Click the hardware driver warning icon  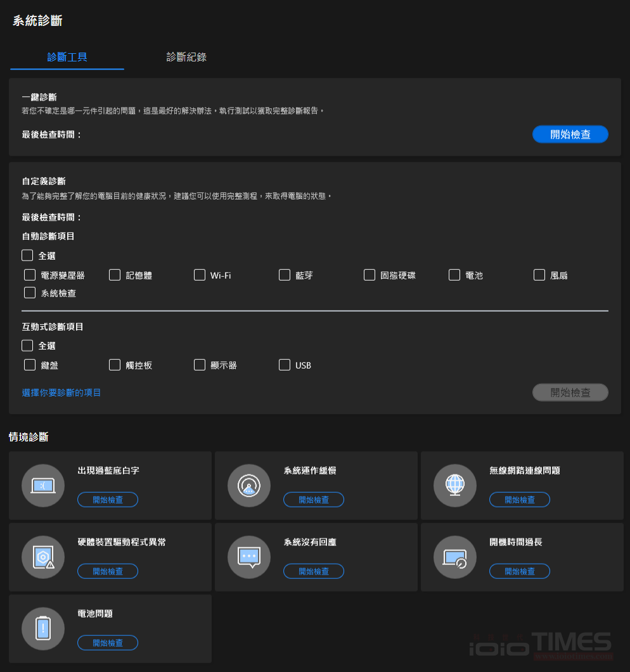(x=43, y=557)
